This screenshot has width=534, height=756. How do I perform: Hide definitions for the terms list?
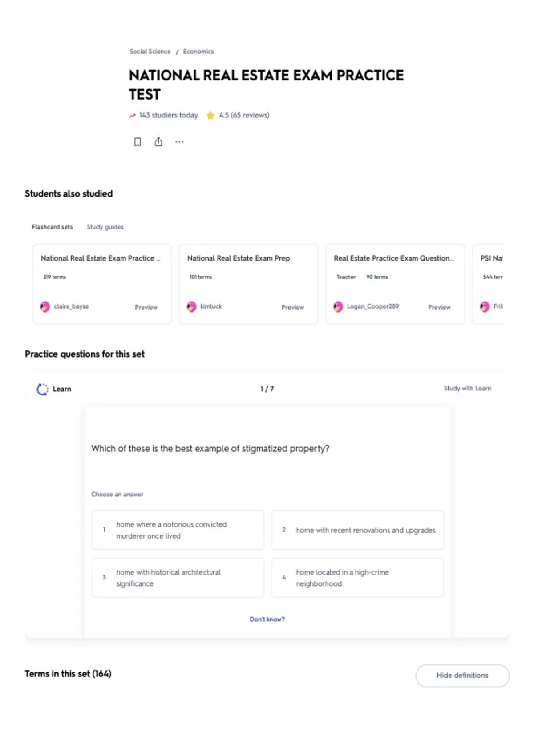(462, 676)
